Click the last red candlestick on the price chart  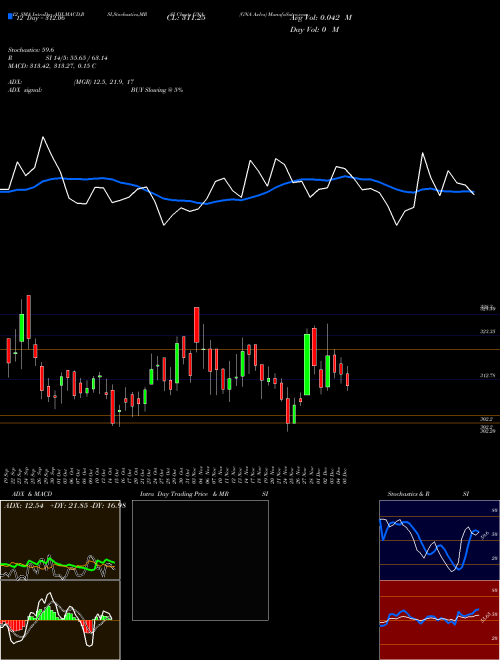[347, 379]
